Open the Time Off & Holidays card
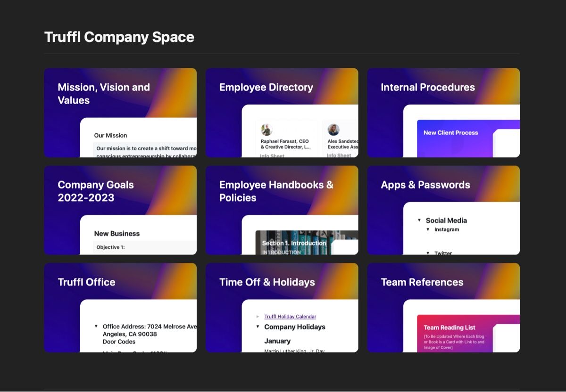This screenshot has width=566, height=392. pos(282,308)
